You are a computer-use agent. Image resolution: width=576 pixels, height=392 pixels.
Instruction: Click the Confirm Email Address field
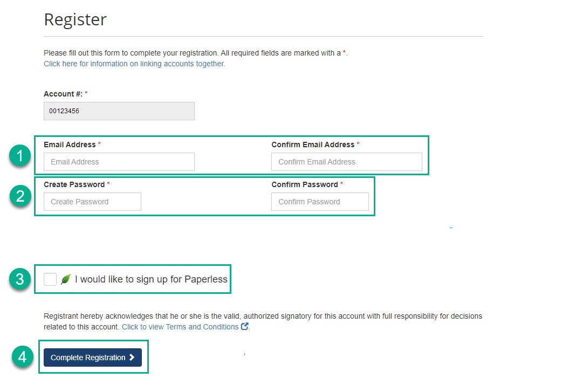pyautogui.click(x=347, y=162)
